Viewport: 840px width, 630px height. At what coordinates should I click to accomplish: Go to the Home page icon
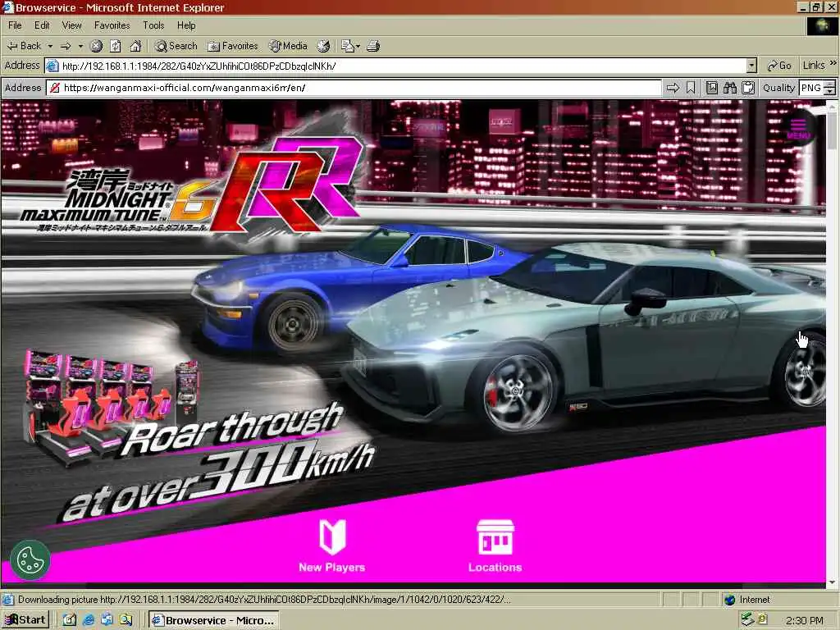[x=135, y=46]
